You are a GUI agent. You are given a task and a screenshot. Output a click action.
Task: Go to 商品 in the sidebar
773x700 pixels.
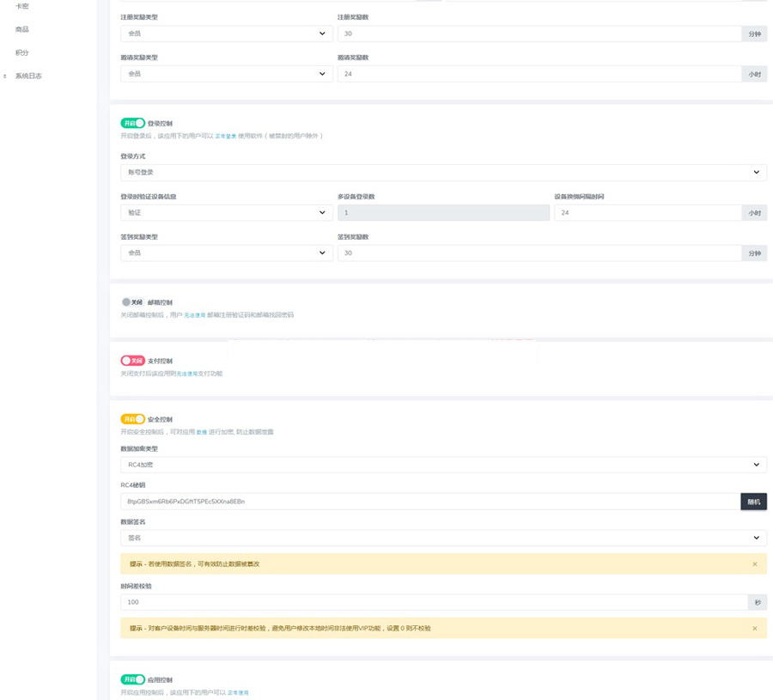click(22, 29)
